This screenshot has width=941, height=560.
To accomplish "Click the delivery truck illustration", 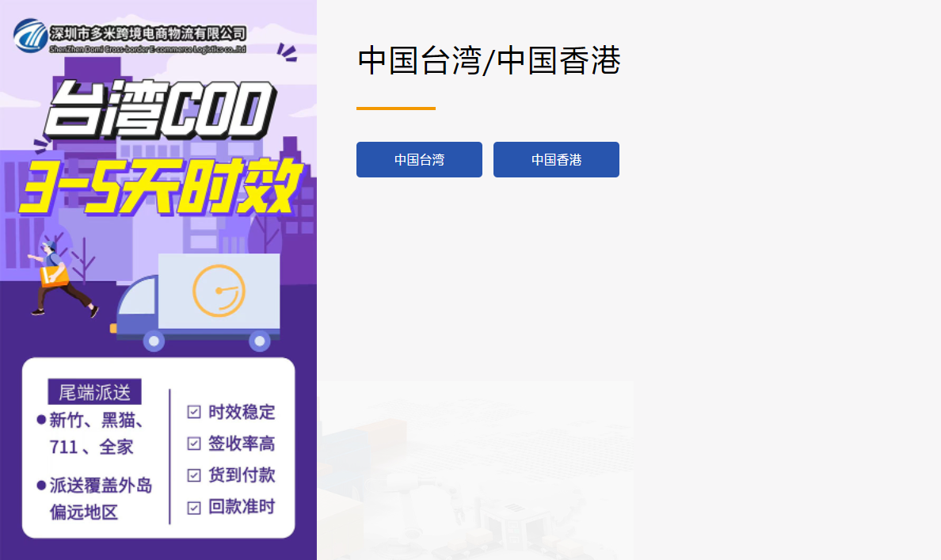I will (x=196, y=302).
